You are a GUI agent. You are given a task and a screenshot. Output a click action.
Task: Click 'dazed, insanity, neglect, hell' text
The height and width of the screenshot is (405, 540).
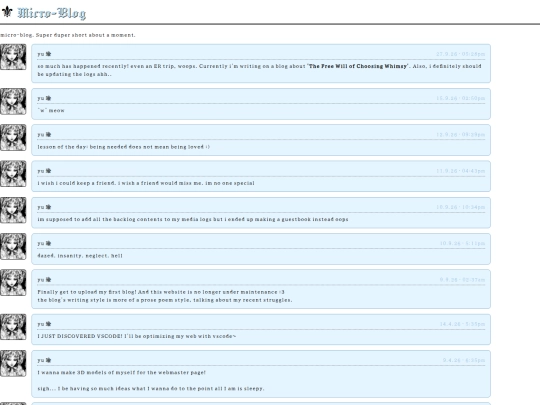80,256
